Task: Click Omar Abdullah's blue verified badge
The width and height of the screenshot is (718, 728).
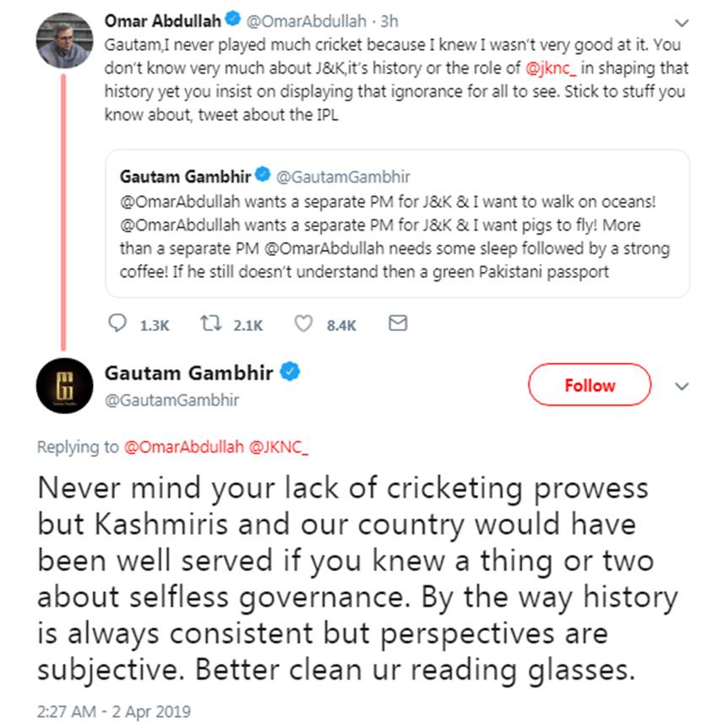Action: click(x=232, y=19)
